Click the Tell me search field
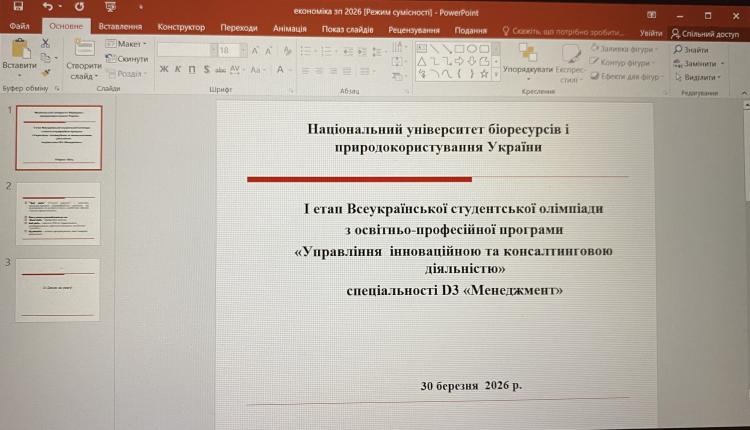Image resolution: width=750 pixels, height=430 pixels. click(x=563, y=32)
